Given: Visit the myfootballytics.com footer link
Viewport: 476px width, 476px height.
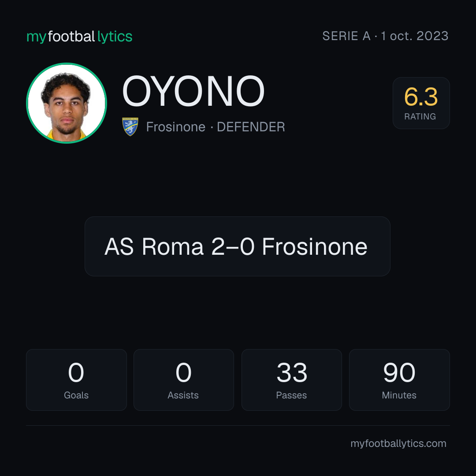Looking at the screenshot, I should click(398, 443).
